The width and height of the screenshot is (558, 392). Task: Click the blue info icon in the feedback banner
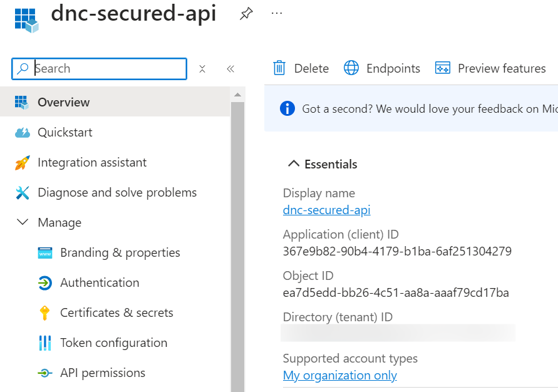(287, 108)
